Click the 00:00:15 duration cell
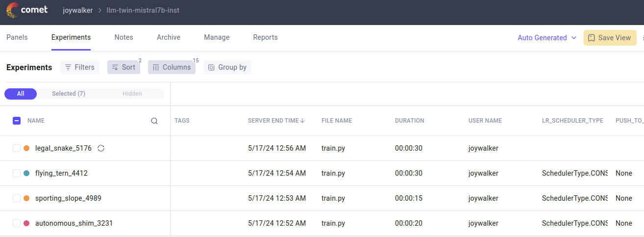The height and width of the screenshot is (237, 644). (409, 198)
